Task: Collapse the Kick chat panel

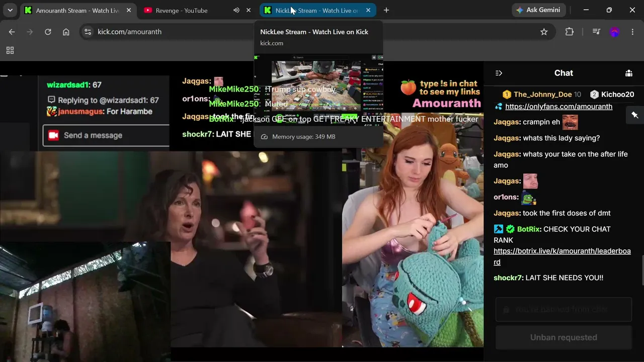Action: [499, 73]
